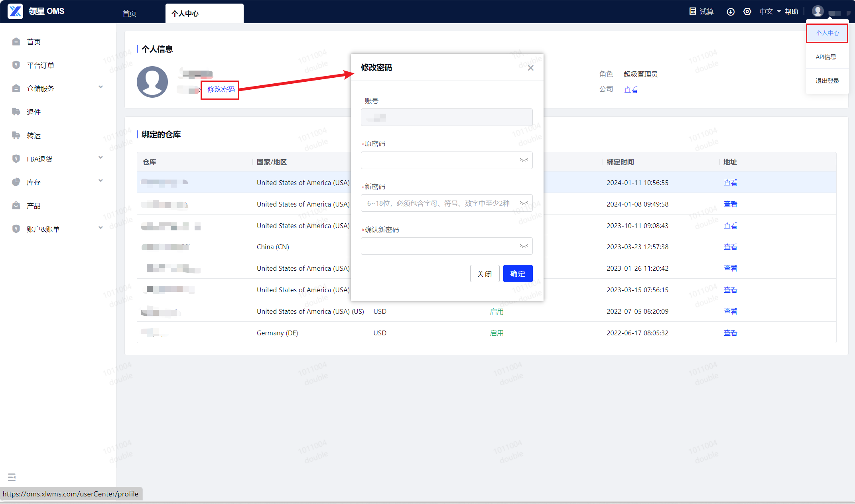855x504 pixels.
Task: Click the 地址 column header
Action: (730, 162)
